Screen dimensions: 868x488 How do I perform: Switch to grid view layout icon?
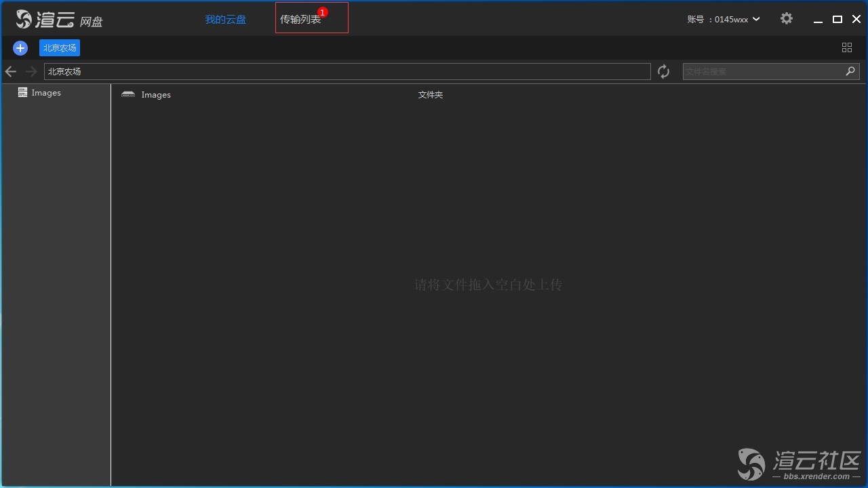pos(846,47)
